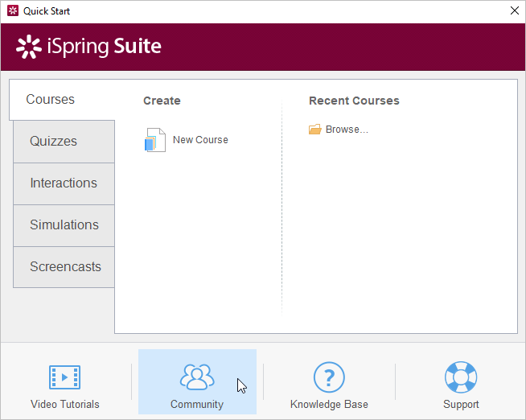Switch to the Screencasts tab
The height and width of the screenshot is (420, 526).
pyautogui.click(x=65, y=267)
